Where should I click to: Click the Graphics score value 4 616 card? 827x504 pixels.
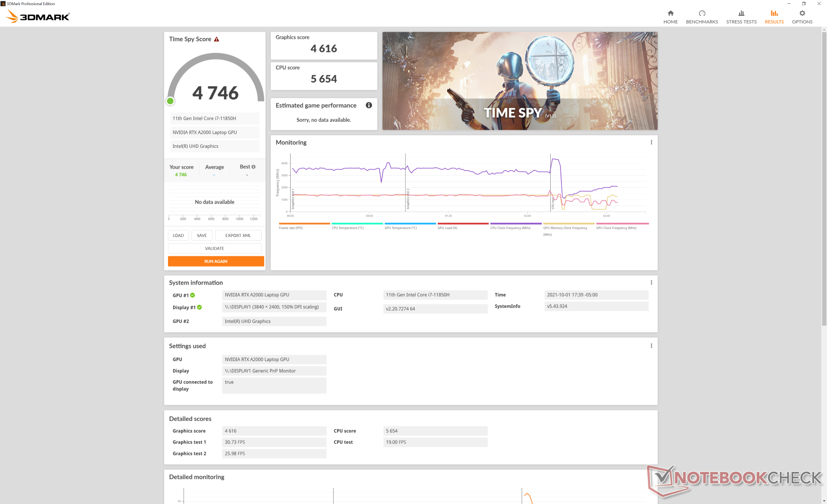tap(324, 45)
